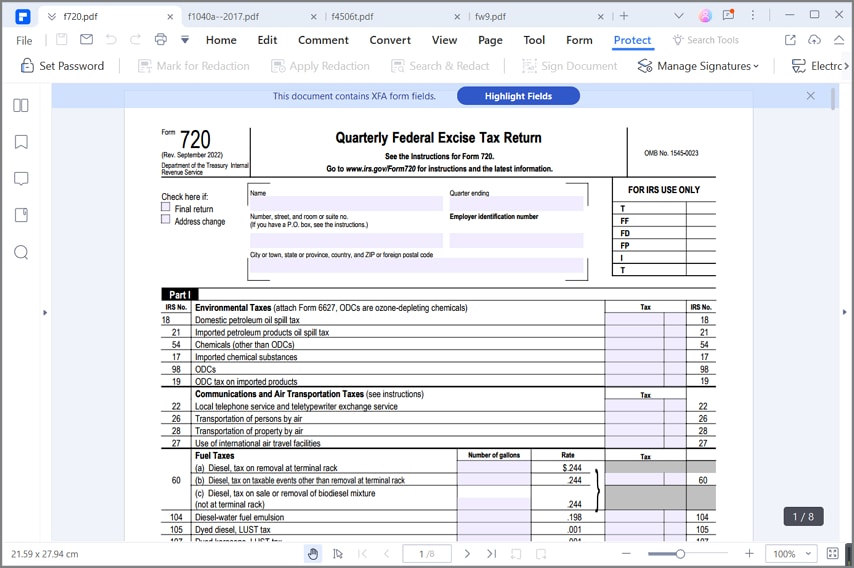Open the comments panel icon

(x=21, y=179)
